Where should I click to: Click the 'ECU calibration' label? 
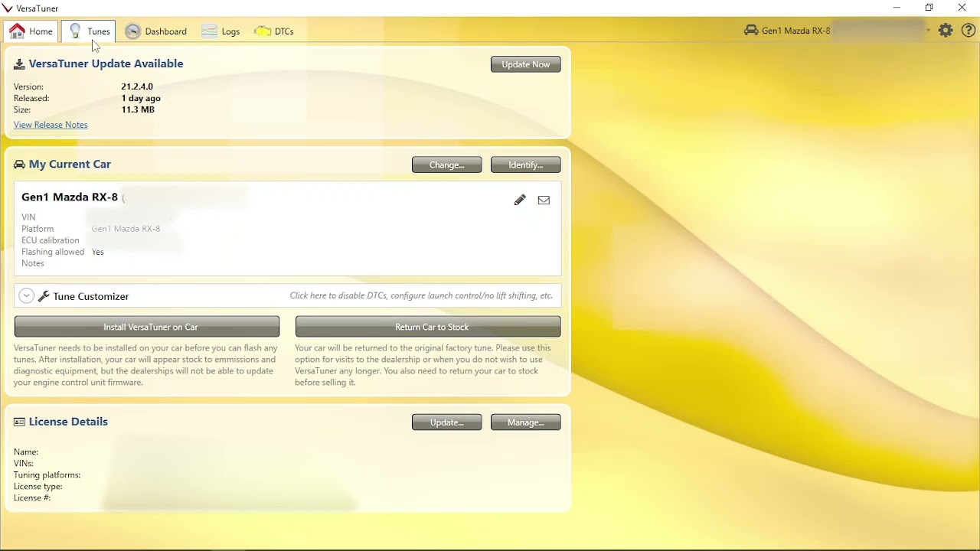point(51,240)
